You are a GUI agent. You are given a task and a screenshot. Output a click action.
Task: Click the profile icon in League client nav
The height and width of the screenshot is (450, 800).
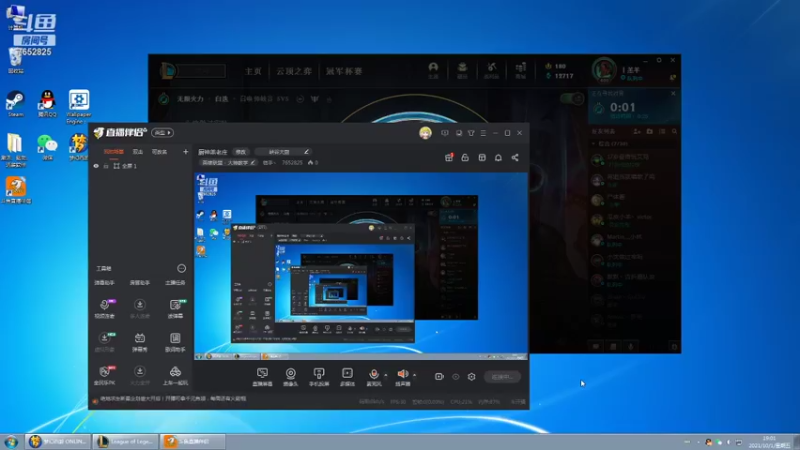(x=433, y=70)
